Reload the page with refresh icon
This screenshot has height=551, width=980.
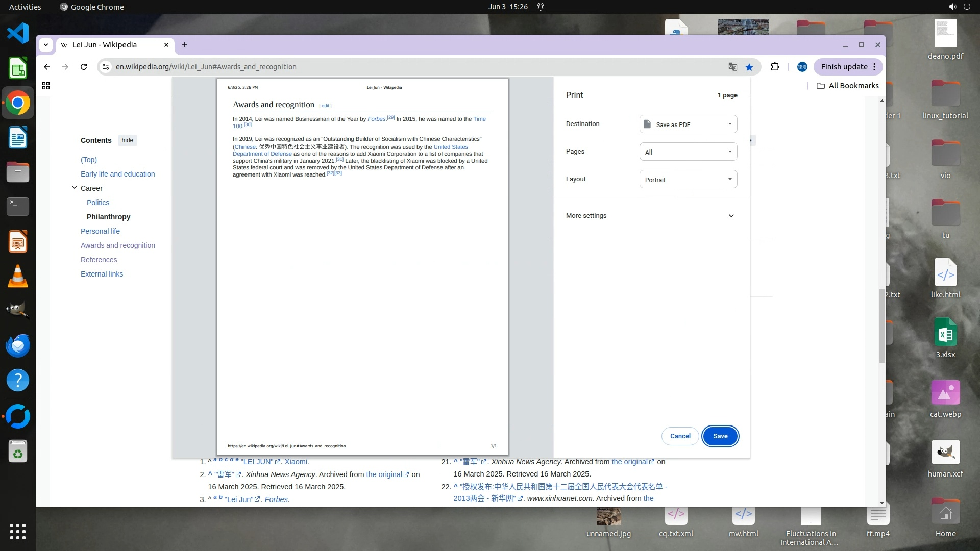coord(84,67)
